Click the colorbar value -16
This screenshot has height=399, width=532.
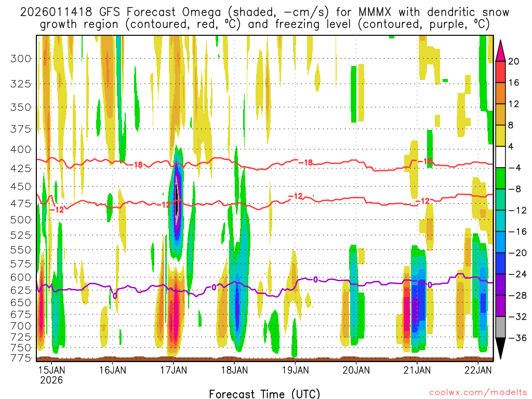tap(517, 231)
